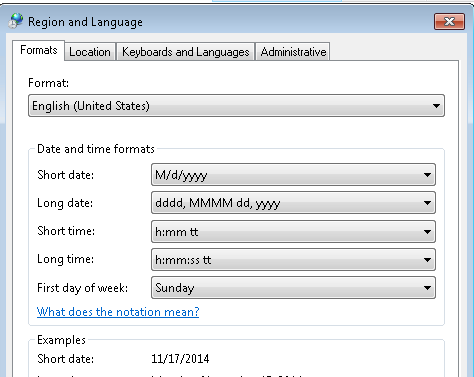Click the example short date 11/17/2014
474x377 pixels.
[180, 359]
